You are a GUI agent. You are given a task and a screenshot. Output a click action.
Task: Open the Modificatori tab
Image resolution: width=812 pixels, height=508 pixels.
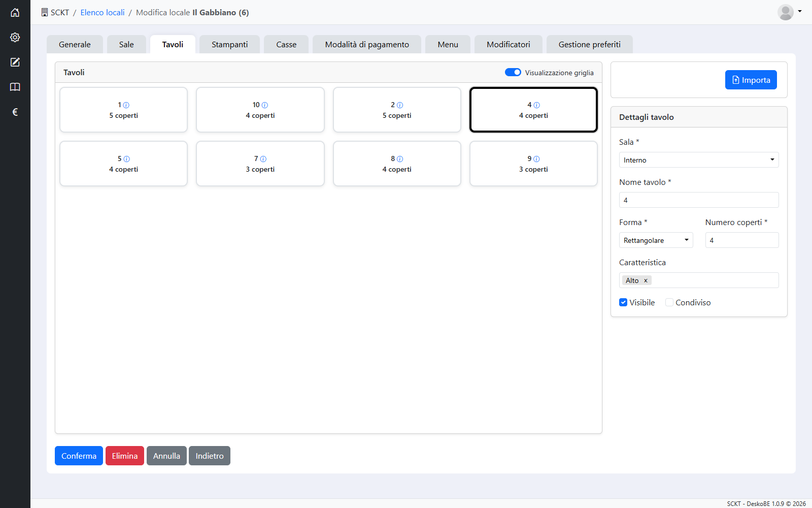(x=509, y=44)
